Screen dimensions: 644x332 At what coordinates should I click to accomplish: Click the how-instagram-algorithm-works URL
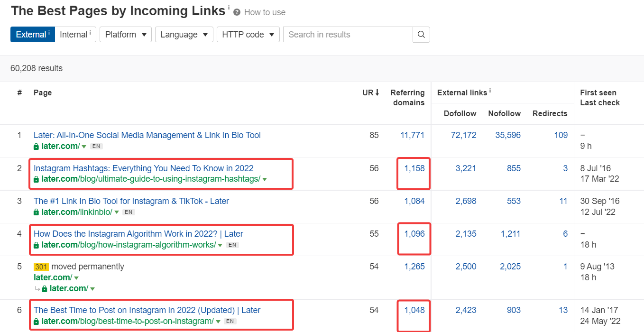pos(129,245)
